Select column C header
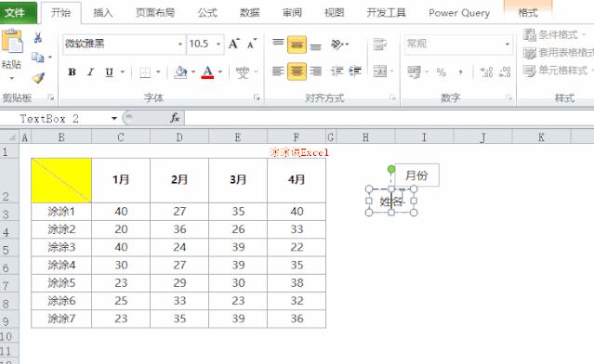Viewport: 594px width, 364px height. coord(121,137)
